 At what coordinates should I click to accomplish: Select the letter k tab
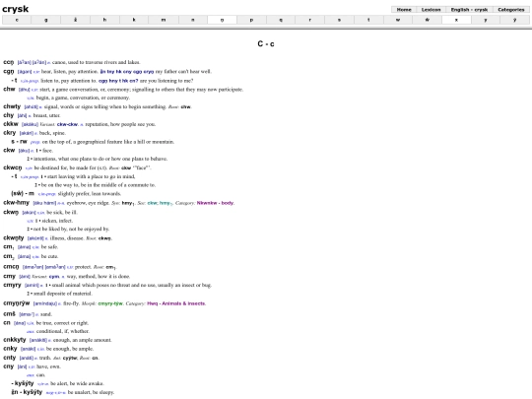coord(134,20)
